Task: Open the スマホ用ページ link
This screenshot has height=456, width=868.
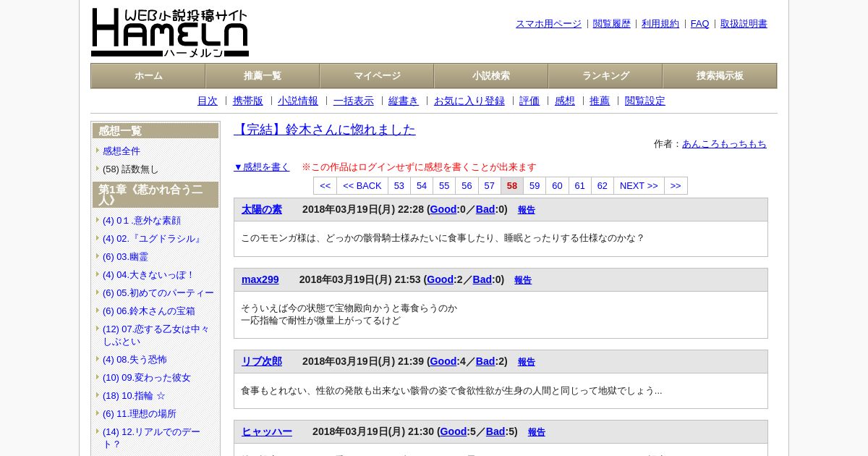Action: point(548,24)
